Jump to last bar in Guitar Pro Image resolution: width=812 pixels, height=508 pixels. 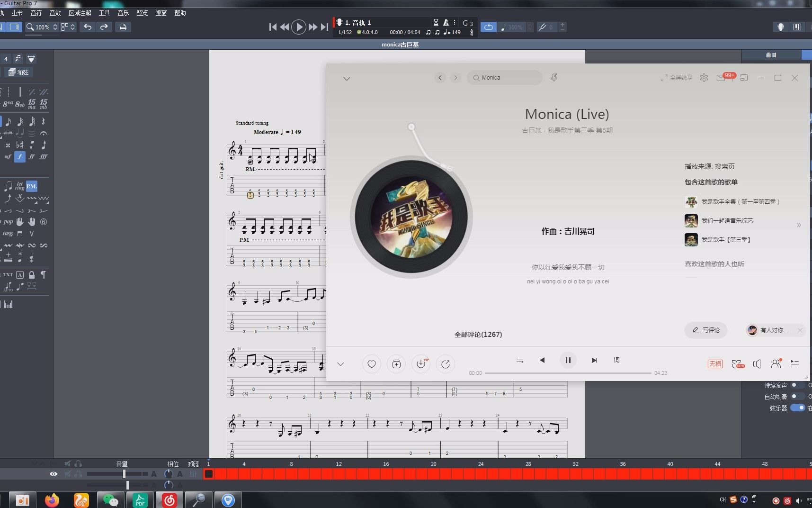[x=324, y=27]
